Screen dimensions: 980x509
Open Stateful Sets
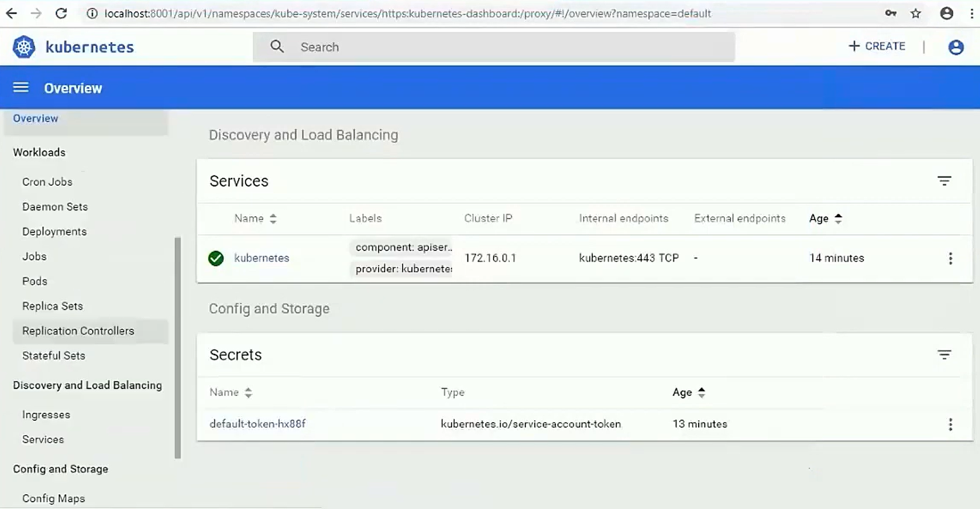click(x=53, y=356)
